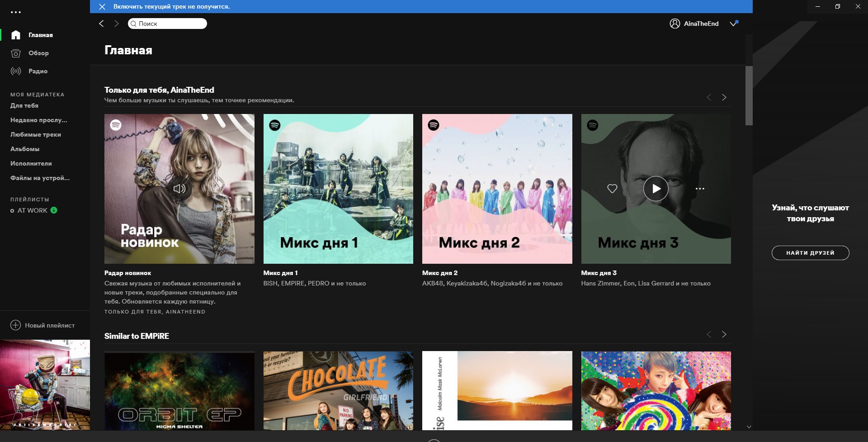Open the Обзор browse section
Viewport: 868px width, 442px height.
(x=38, y=53)
